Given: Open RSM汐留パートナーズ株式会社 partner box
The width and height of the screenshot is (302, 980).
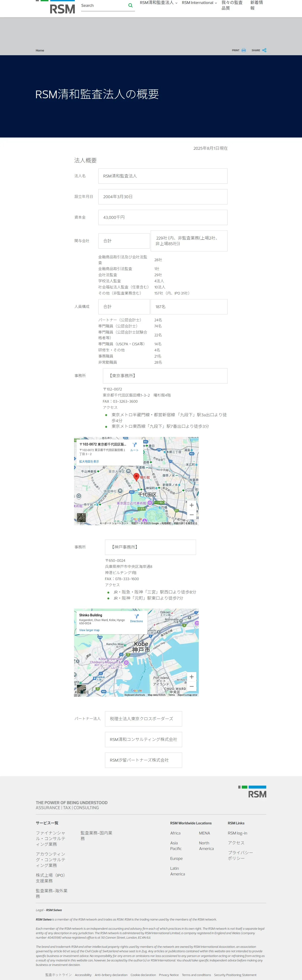Looking at the screenshot, I should pos(143,760).
